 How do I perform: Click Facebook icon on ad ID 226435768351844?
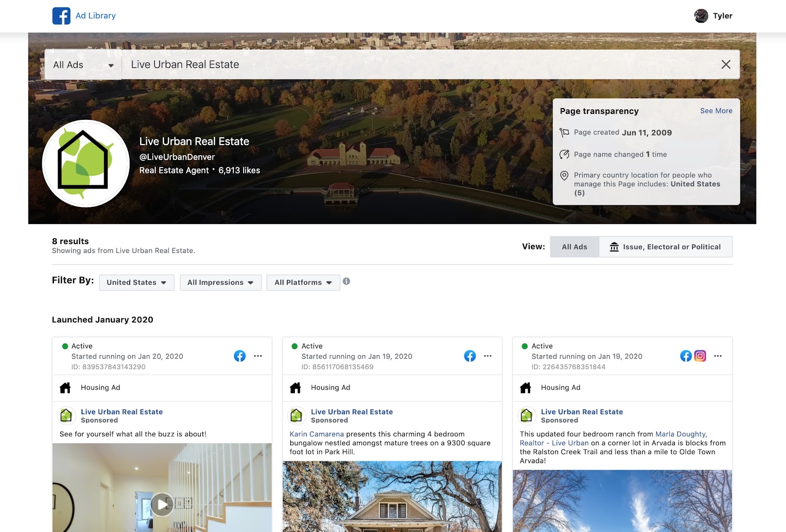coord(686,356)
